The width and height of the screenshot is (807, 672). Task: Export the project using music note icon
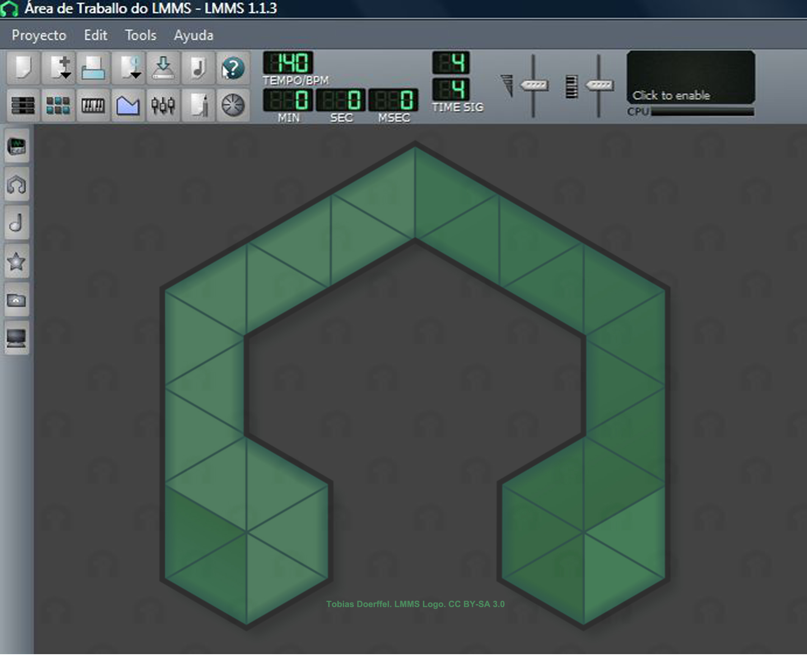point(198,68)
